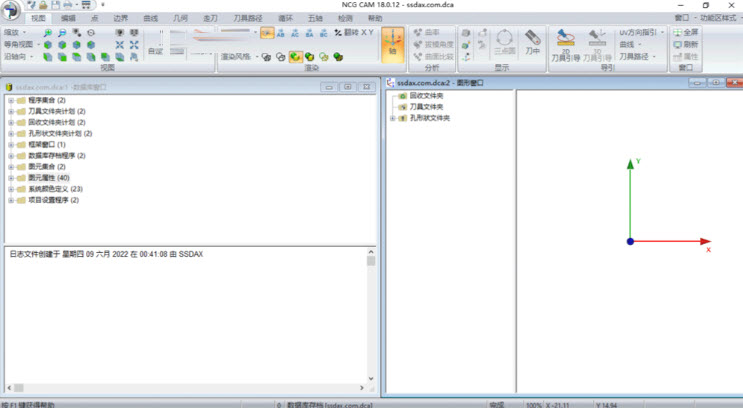Select 系统颜色定义 (23) in the tree
Viewport: 743px width, 408px height.
coord(55,189)
